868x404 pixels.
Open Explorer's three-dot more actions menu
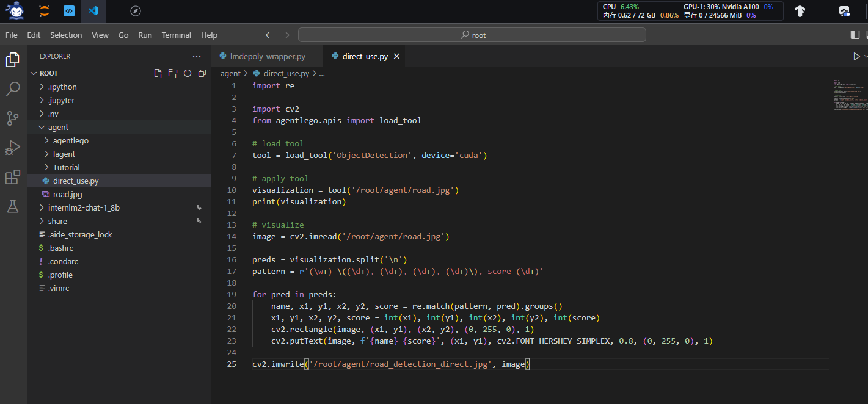pos(197,56)
